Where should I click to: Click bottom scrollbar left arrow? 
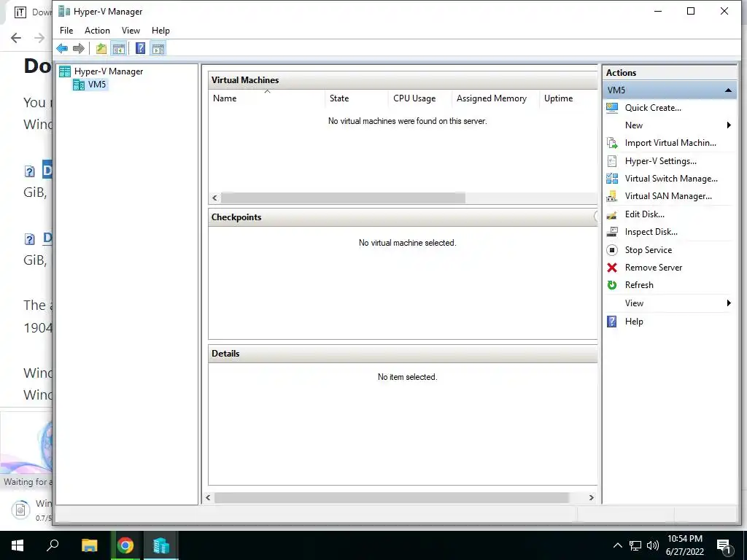point(208,497)
